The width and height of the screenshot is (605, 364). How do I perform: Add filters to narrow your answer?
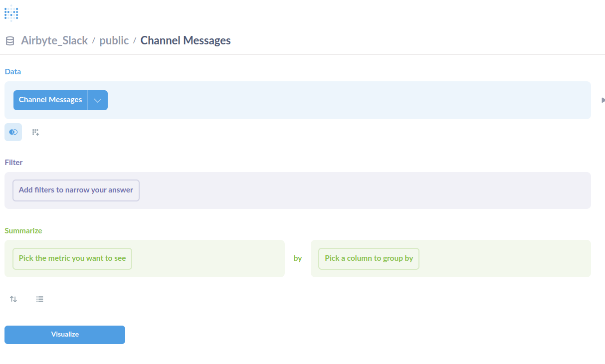coord(76,190)
